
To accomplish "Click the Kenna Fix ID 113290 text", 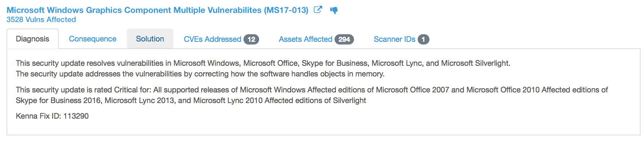I will 52,116.
